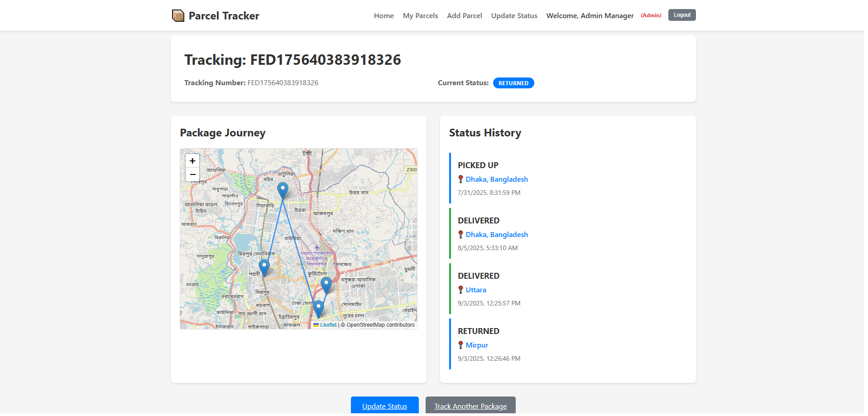The height and width of the screenshot is (416, 868).
Task: Click timestamp 7/31/2025, 8:31:59 PM
Action: pyautogui.click(x=489, y=193)
